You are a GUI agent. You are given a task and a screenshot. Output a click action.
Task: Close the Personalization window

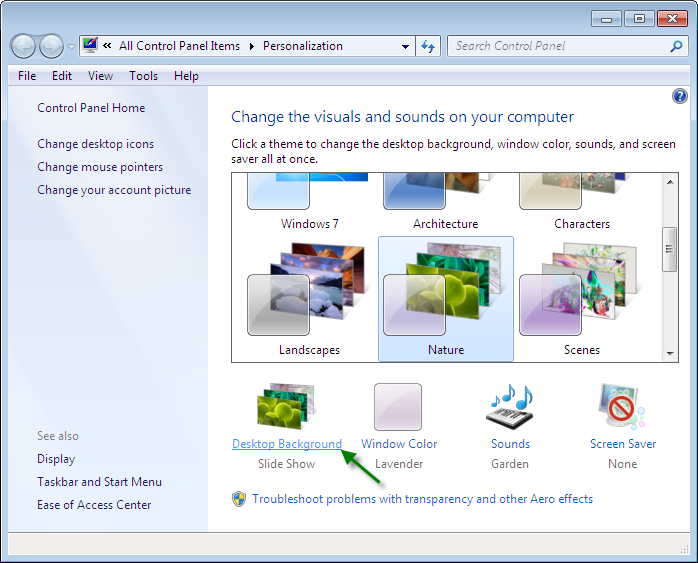point(673,19)
